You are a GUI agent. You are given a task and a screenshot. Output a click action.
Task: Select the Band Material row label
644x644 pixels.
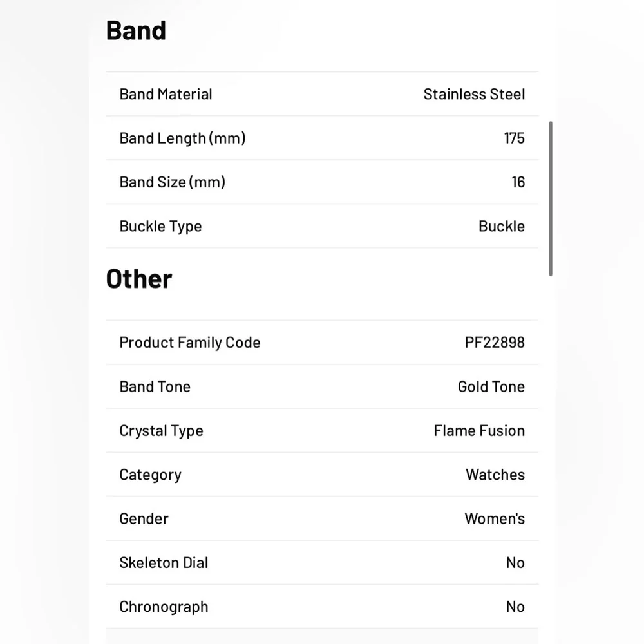(166, 94)
